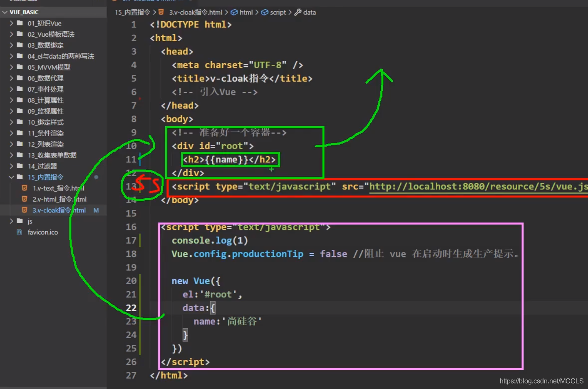The height and width of the screenshot is (389, 588).
Task: Open the data breadcrumb segment
Action: pos(310,12)
